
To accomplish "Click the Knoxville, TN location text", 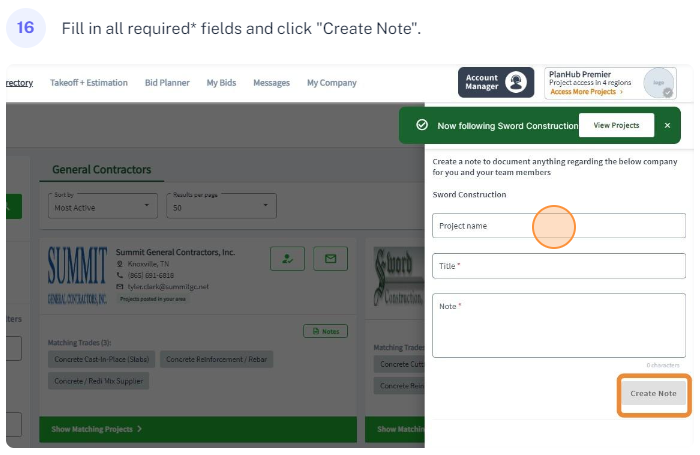I will 148,264.
